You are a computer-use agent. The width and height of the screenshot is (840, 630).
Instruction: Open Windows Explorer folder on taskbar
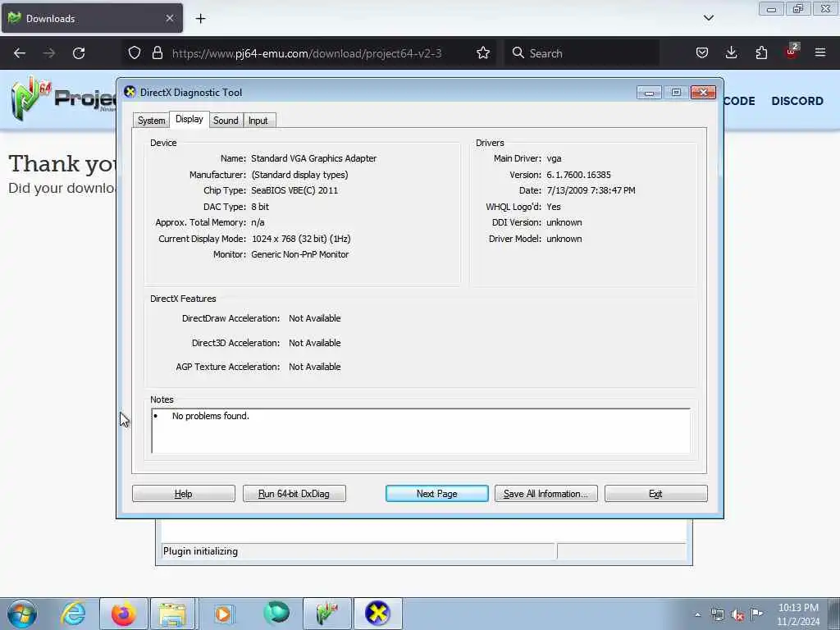tap(172, 614)
